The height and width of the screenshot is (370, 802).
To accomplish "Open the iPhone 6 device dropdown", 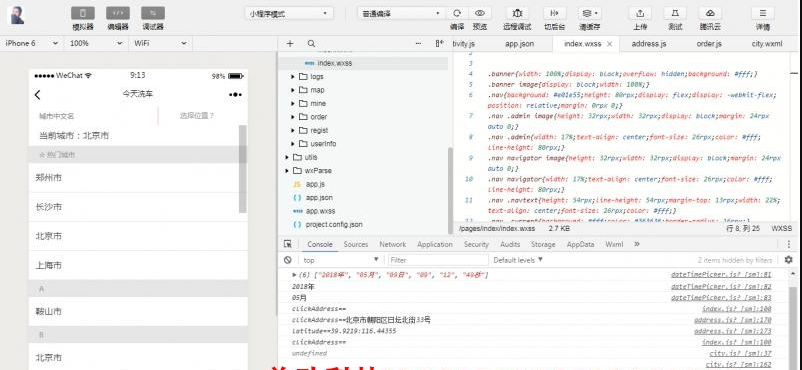I will (32, 43).
